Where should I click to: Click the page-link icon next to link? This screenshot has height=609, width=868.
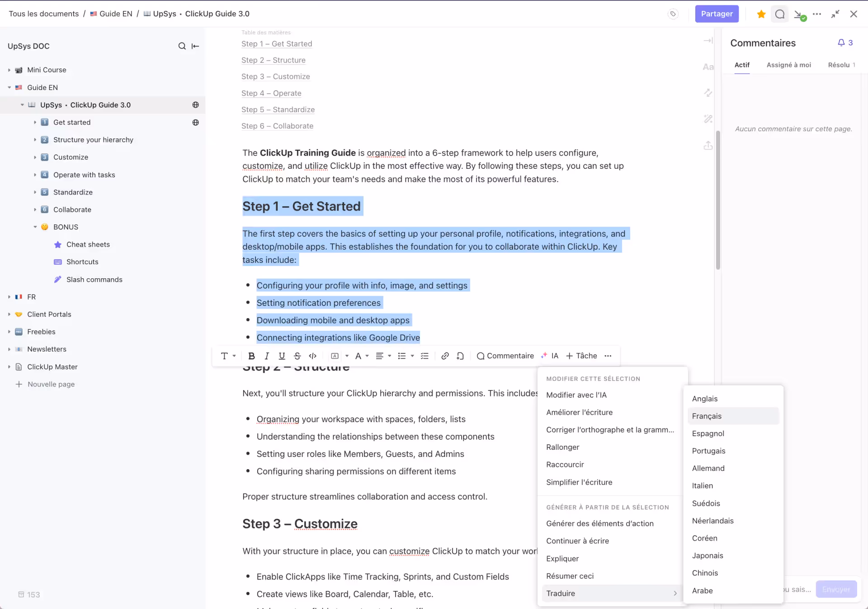point(460,356)
